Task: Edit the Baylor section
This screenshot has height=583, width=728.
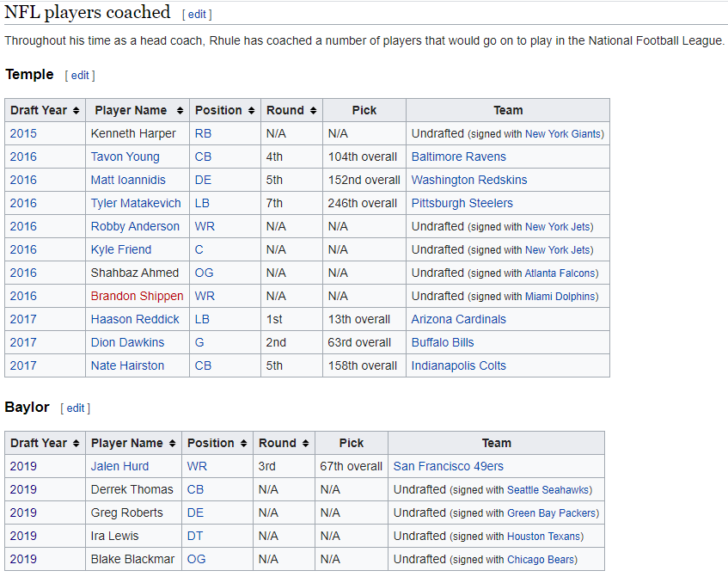Action: (x=76, y=408)
